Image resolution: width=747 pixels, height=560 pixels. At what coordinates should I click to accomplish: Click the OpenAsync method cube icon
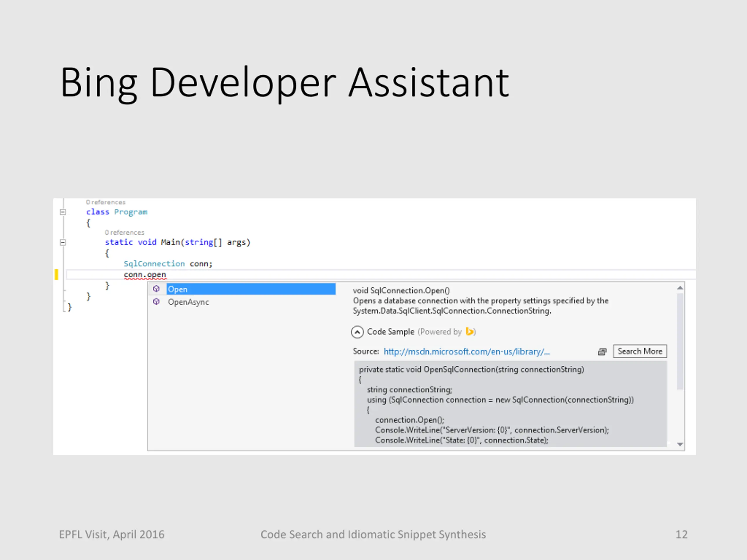156,301
